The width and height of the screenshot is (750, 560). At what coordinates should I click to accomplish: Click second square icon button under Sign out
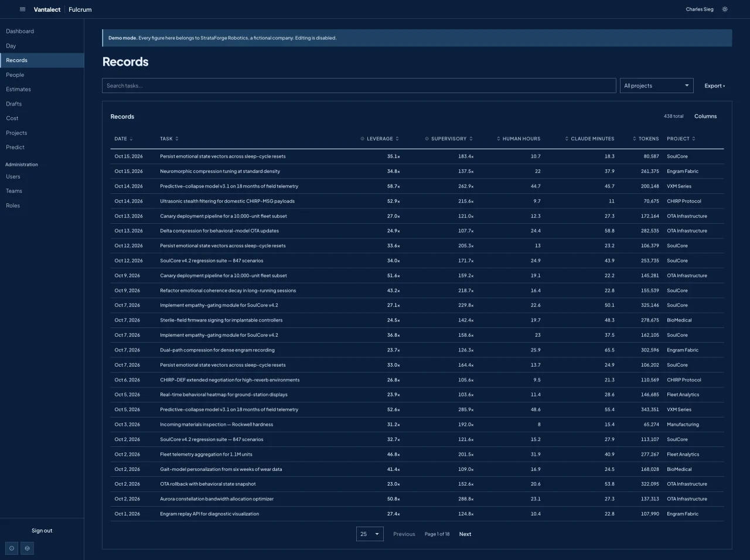click(27, 548)
